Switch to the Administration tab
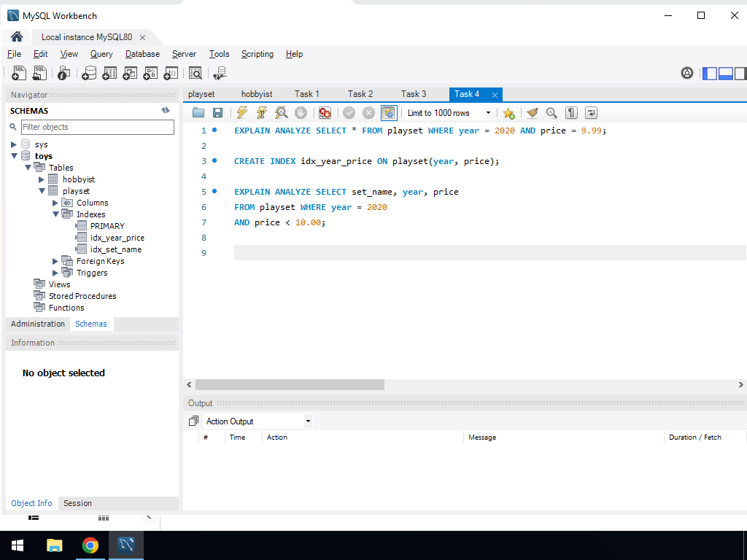The image size is (747, 560). click(x=38, y=324)
